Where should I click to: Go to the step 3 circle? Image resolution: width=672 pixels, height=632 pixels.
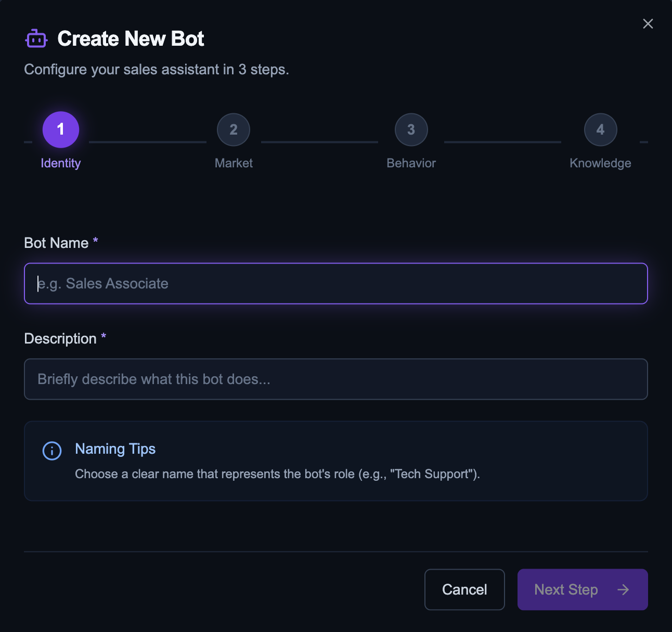pyautogui.click(x=411, y=129)
